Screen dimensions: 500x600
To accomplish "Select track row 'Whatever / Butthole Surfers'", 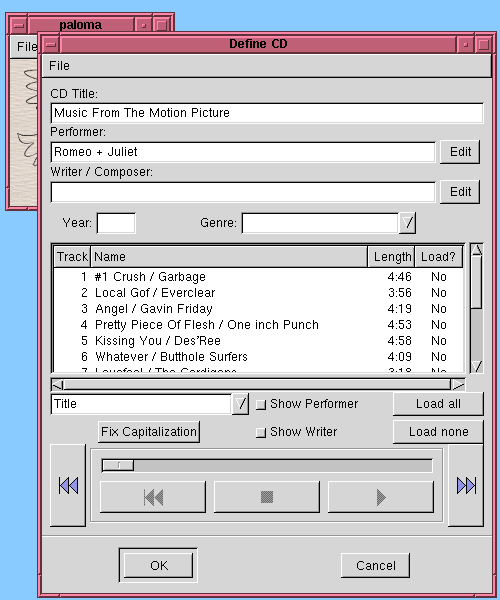I will tap(259, 357).
